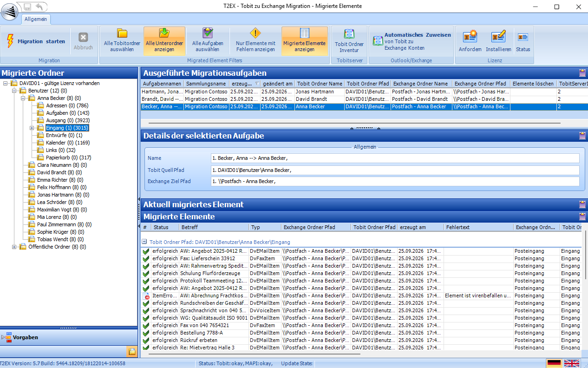Click the Tobit Quell Pfad field

tap(395, 170)
